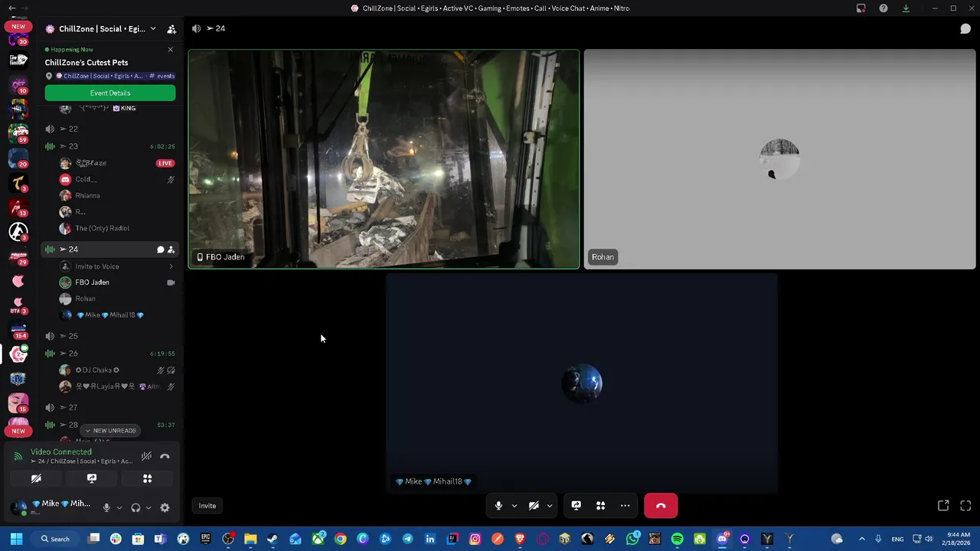
Task: Select Blaze user with LIVE badge
Action: (x=117, y=163)
